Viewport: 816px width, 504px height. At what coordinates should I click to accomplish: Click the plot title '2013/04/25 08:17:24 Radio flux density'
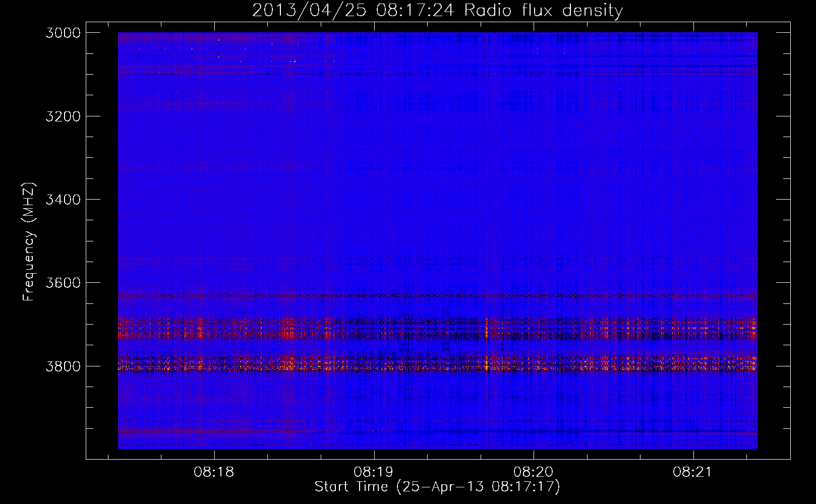[x=437, y=10]
